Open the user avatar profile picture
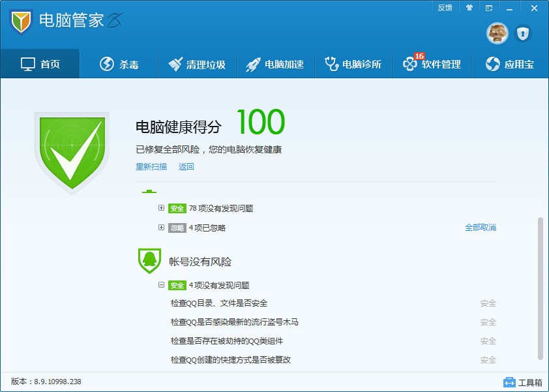The height and width of the screenshot is (392, 549). [497, 34]
